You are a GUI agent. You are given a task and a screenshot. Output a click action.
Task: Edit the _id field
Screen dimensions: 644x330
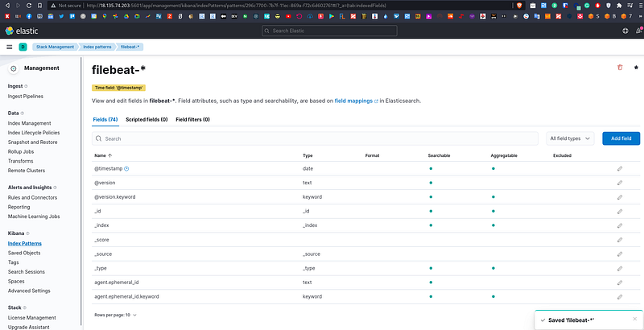(x=620, y=211)
